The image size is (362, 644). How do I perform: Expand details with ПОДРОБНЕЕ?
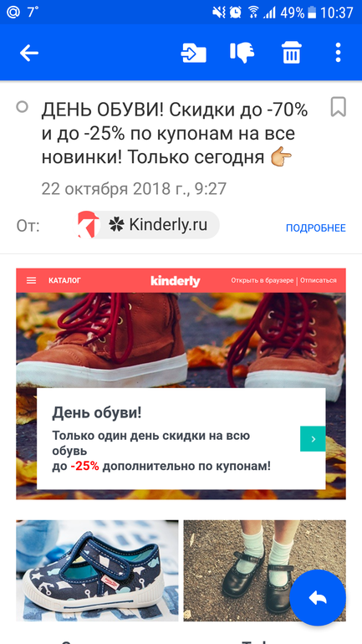click(x=316, y=228)
